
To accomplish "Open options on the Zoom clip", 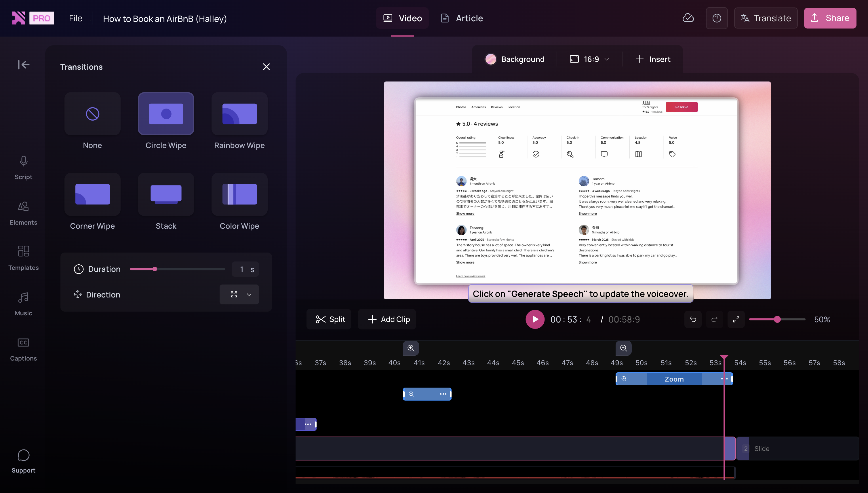I will pos(724,379).
